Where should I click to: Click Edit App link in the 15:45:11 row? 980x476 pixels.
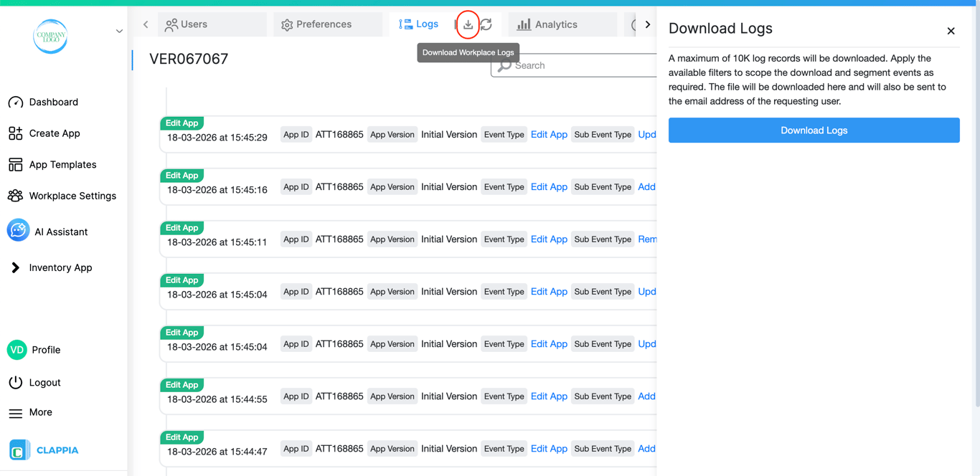[x=549, y=239]
